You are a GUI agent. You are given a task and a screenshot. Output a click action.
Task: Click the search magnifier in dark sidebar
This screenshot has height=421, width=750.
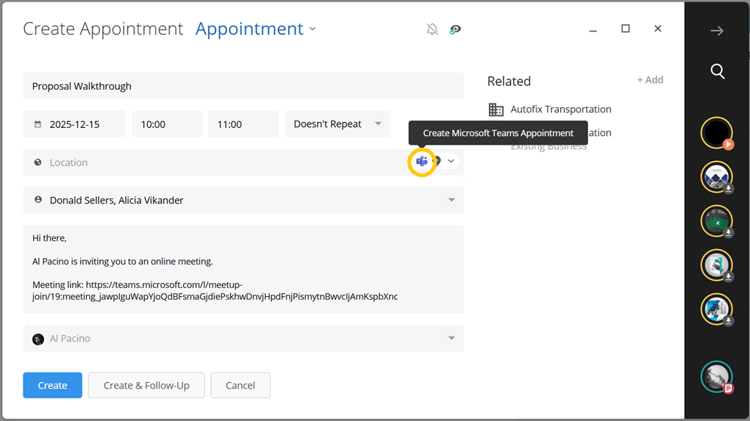click(717, 71)
